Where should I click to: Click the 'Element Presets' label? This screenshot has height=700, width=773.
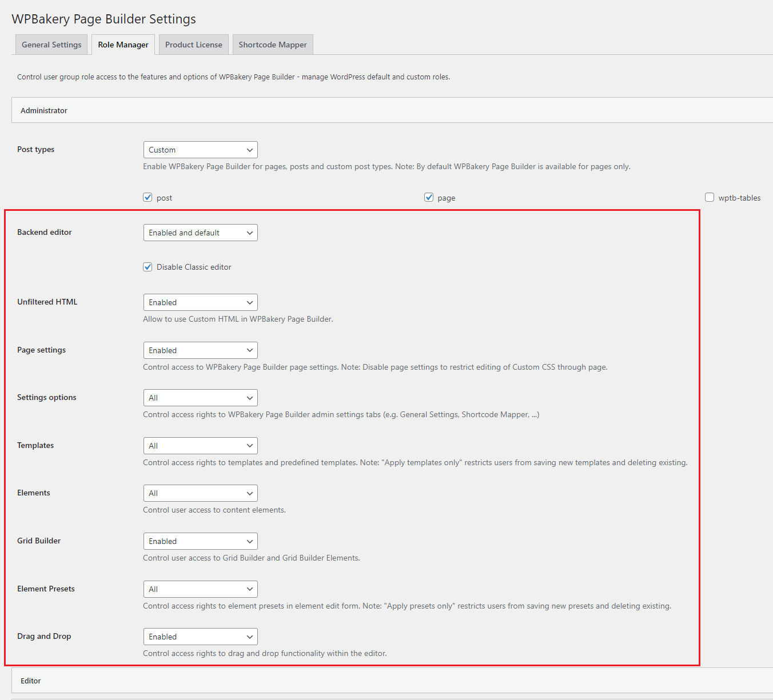click(x=46, y=589)
